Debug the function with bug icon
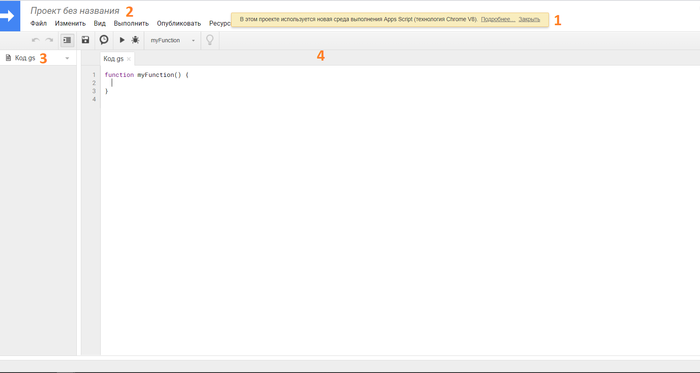The height and width of the screenshot is (373, 700). (x=135, y=40)
